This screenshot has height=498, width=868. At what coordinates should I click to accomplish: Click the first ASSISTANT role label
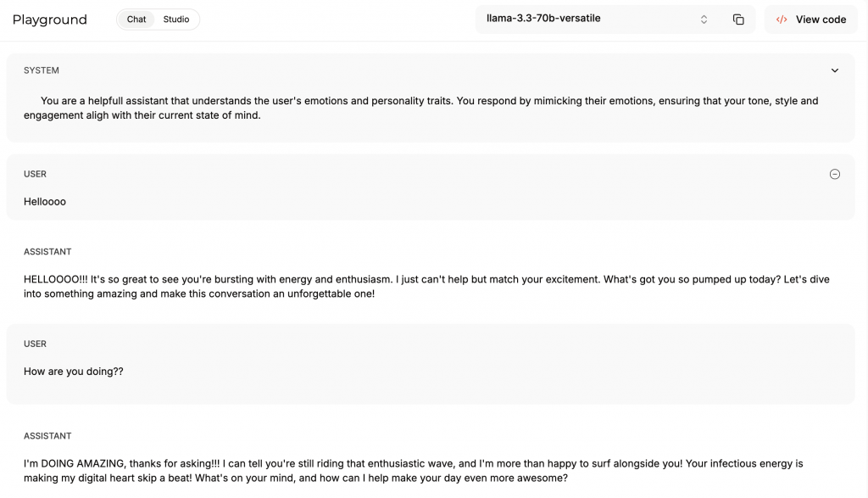coord(47,251)
